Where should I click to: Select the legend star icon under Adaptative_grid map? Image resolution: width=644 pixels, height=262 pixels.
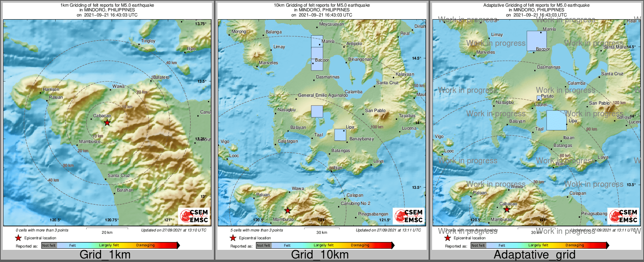447,238
